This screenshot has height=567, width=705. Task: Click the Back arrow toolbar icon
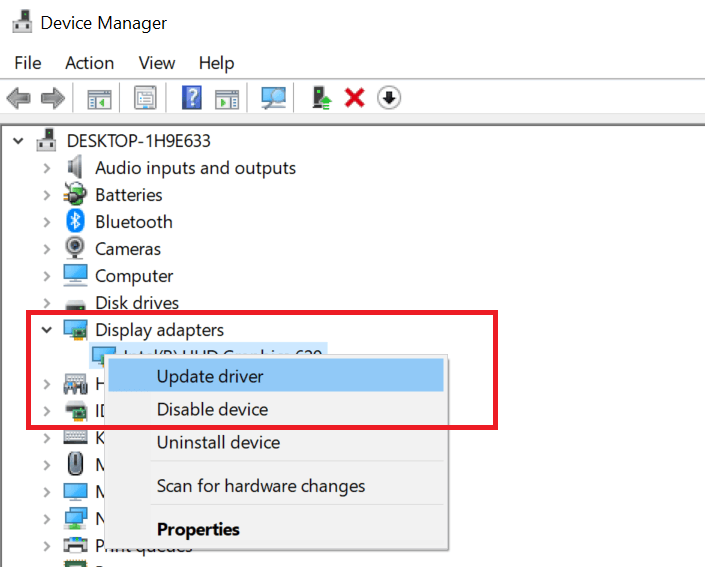[x=18, y=98]
